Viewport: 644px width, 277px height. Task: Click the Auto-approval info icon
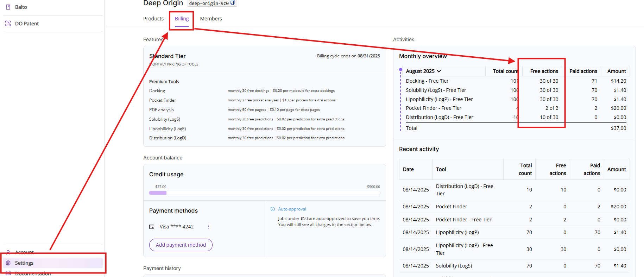pyautogui.click(x=273, y=209)
